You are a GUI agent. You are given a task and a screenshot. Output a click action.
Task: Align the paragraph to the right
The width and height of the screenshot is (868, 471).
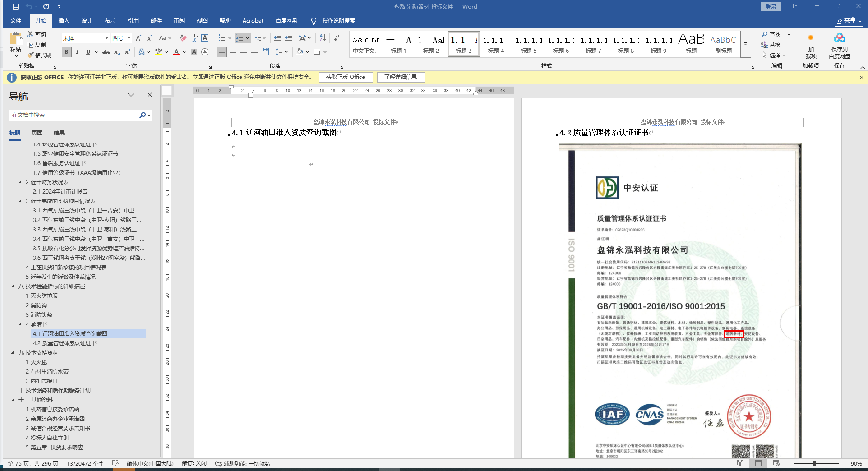(244, 52)
